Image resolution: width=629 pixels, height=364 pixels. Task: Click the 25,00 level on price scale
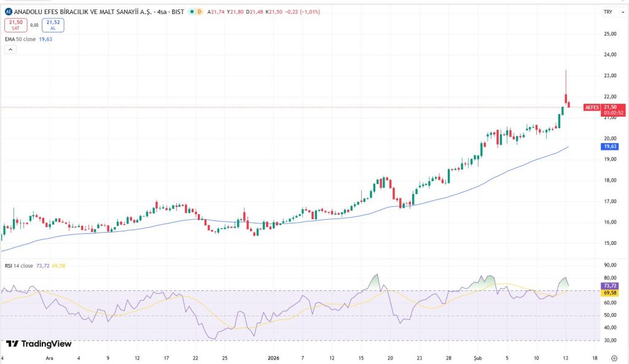(610, 34)
